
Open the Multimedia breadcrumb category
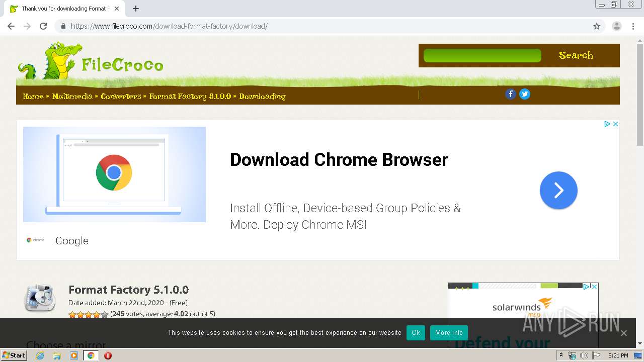72,96
